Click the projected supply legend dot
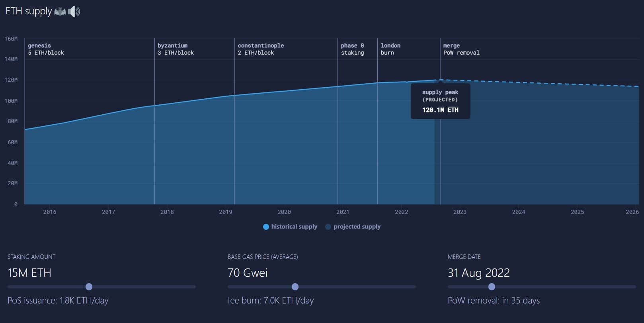 point(328,227)
